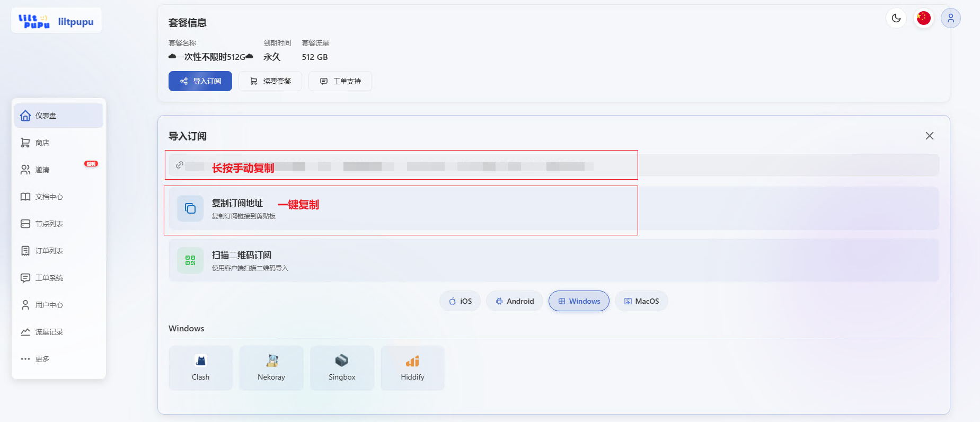Select the Android platform tab

[514, 301]
